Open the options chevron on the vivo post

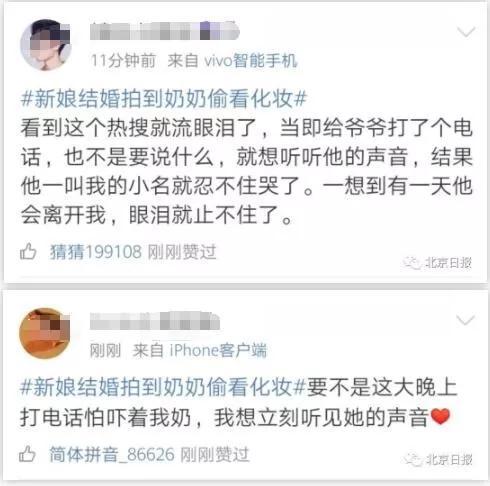coord(466,32)
